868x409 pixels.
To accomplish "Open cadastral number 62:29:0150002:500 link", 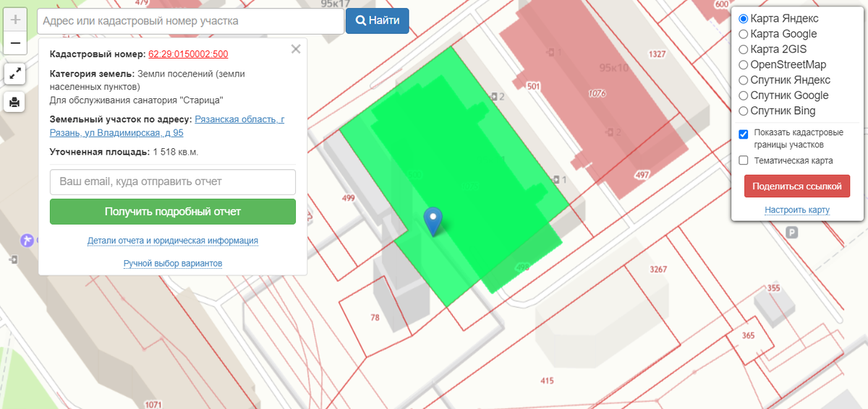I will [x=188, y=54].
